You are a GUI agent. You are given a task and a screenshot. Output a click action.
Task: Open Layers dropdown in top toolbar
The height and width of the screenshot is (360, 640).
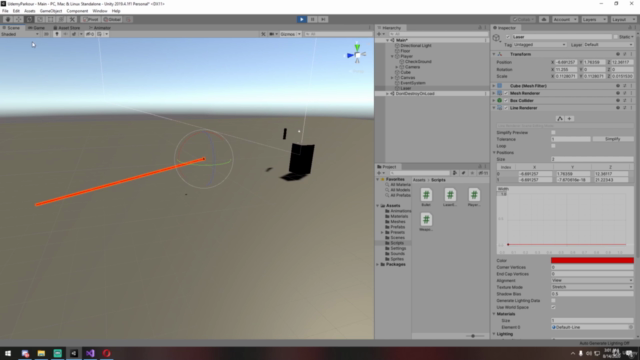(594, 19)
